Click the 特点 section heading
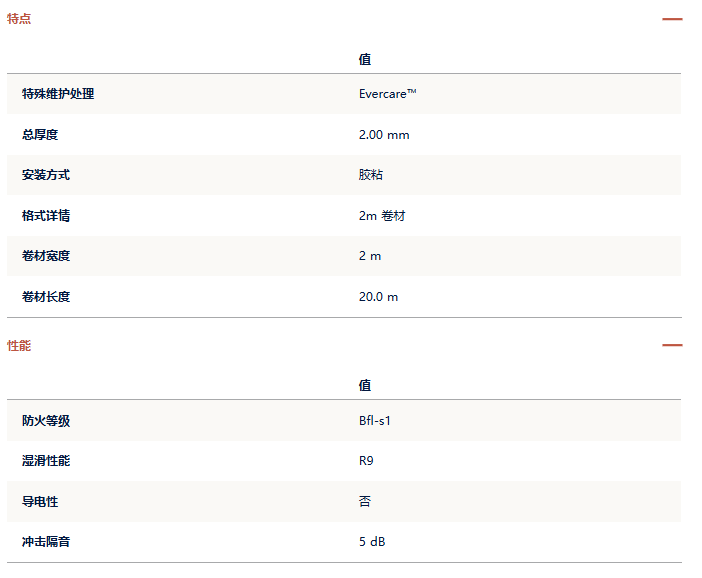 click(x=19, y=19)
